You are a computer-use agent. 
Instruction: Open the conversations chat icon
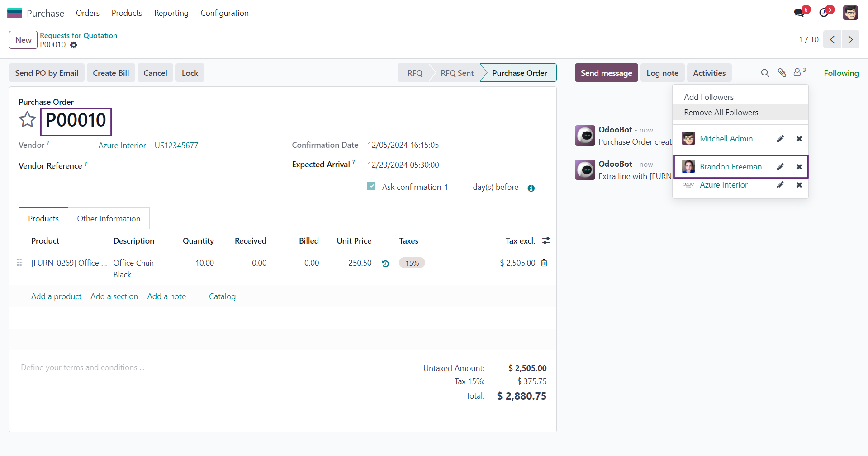click(799, 13)
